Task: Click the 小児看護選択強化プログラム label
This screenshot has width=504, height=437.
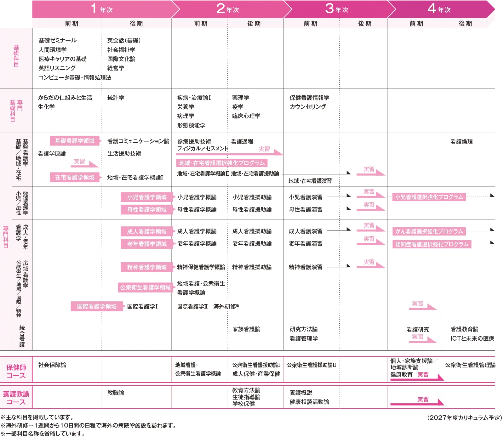Action: (x=429, y=197)
